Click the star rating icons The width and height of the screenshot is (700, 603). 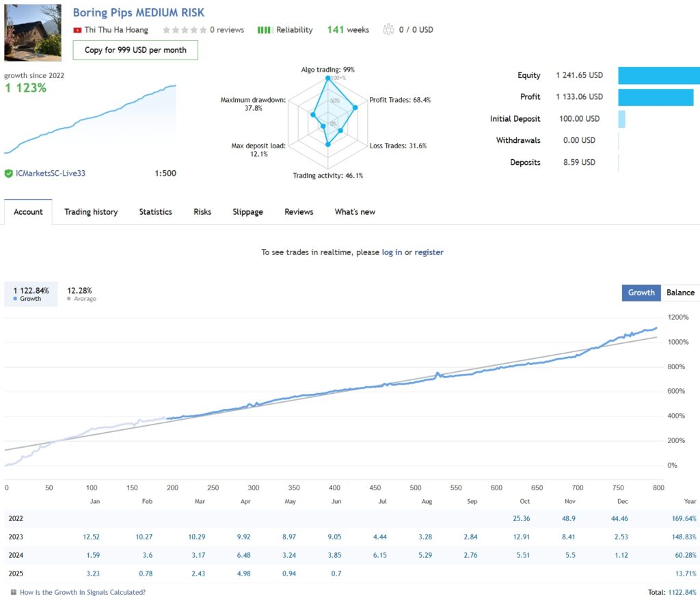[185, 30]
